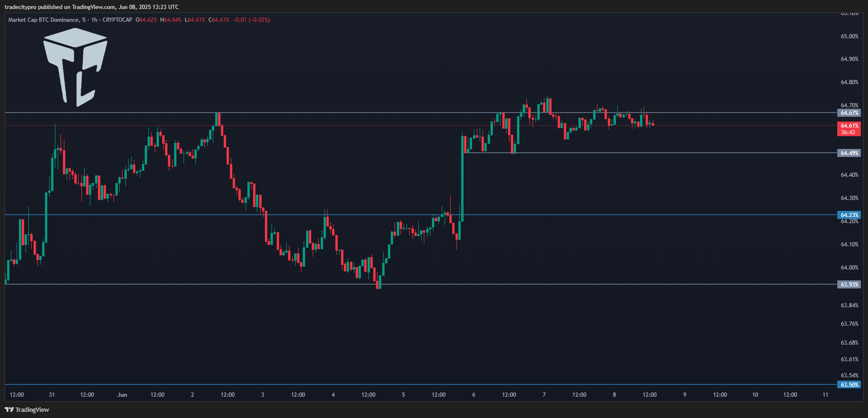The width and height of the screenshot is (868, 418).
Task: Open the Market Cap BTC Dominance symbol title
Action: 47,20
